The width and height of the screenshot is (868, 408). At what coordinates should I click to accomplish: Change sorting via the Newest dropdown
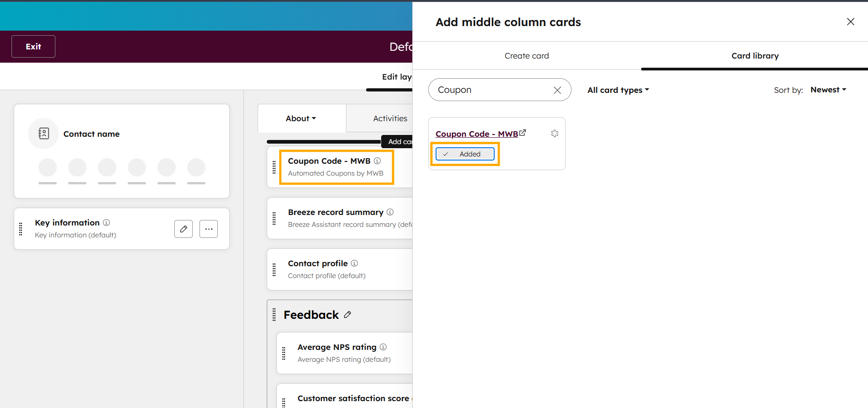[828, 90]
